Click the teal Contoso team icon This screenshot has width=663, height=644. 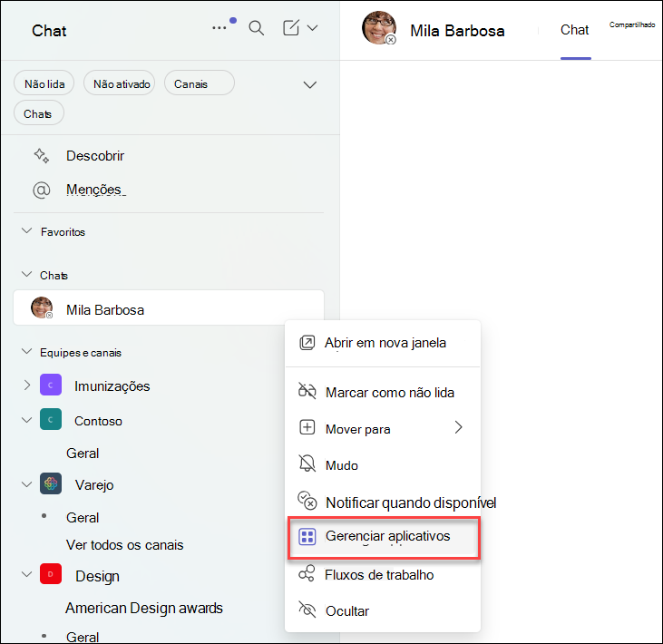pyautogui.click(x=51, y=419)
